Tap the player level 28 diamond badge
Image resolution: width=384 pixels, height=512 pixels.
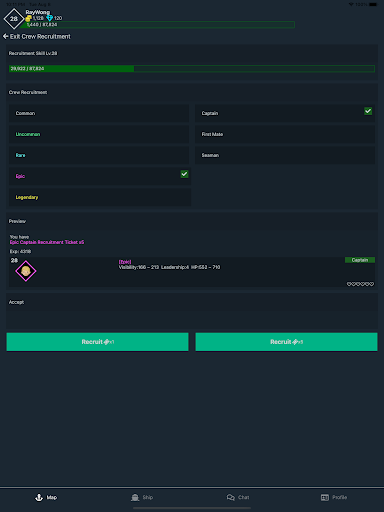coord(14,19)
